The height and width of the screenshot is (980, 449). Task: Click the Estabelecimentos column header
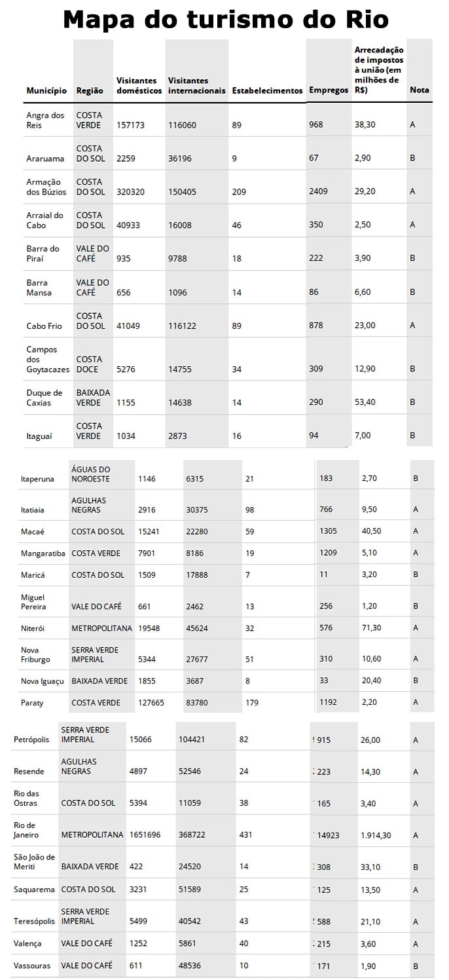point(267,90)
